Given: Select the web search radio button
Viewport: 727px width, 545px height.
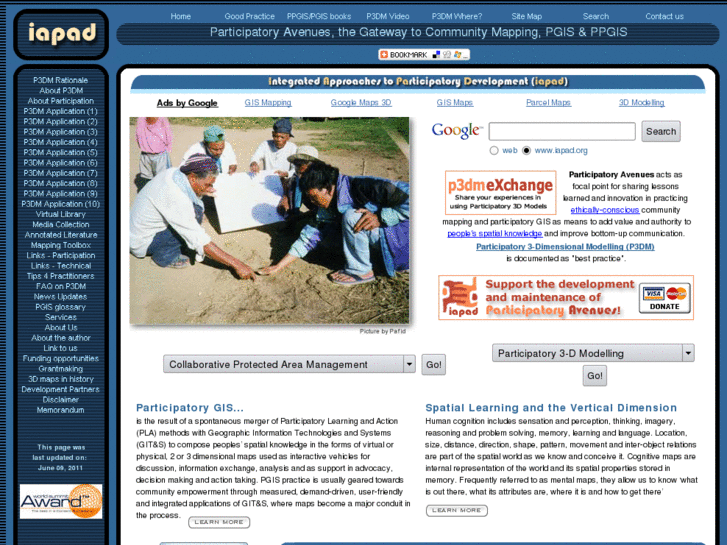Looking at the screenshot, I should click(494, 151).
